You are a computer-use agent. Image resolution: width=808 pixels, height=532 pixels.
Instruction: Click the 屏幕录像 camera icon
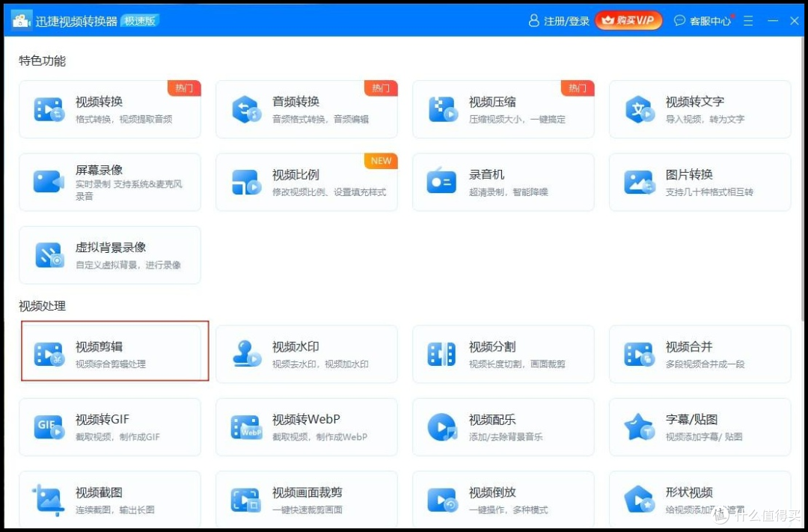click(x=49, y=182)
